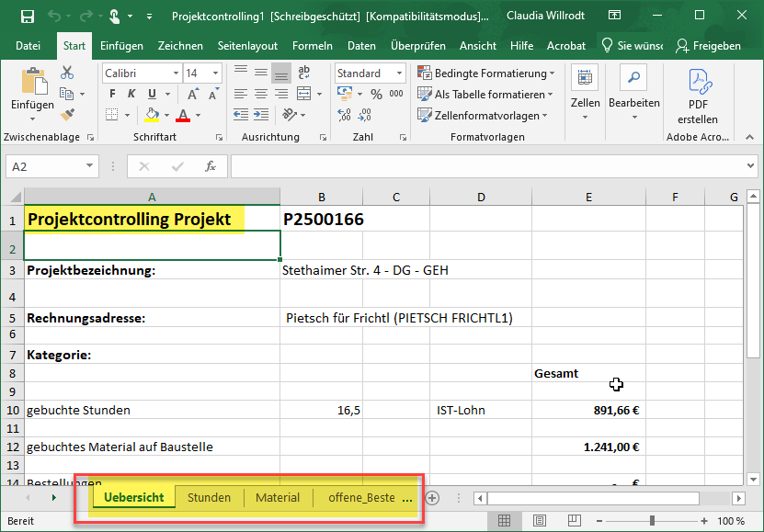Click the accounting number format icon
The width and height of the screenshot is (764, 532).
(345, 94)
